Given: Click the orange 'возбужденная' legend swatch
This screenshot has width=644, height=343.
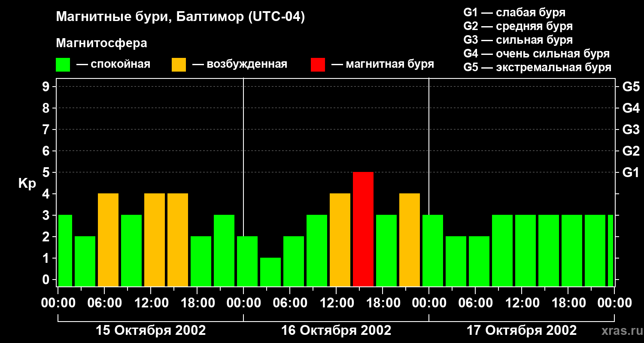Looking at the screenshot, I should (x=179, y=65).
